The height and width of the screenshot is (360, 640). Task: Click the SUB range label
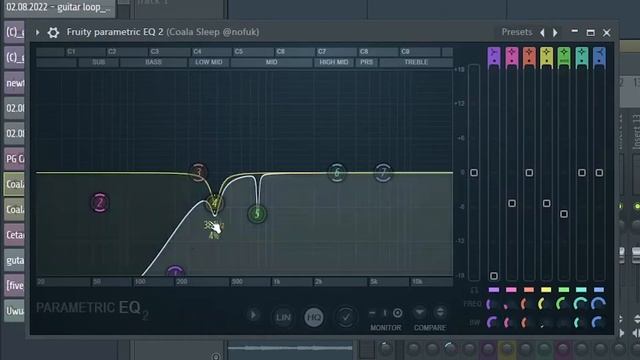[x=99, y=62]
